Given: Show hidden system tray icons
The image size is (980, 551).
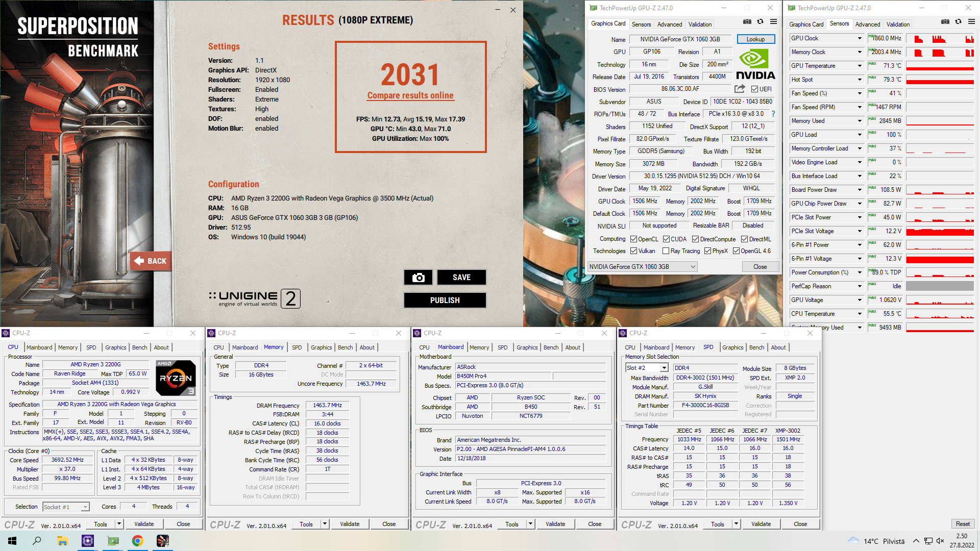Looking at the screenshot, I should pos(916,541).
